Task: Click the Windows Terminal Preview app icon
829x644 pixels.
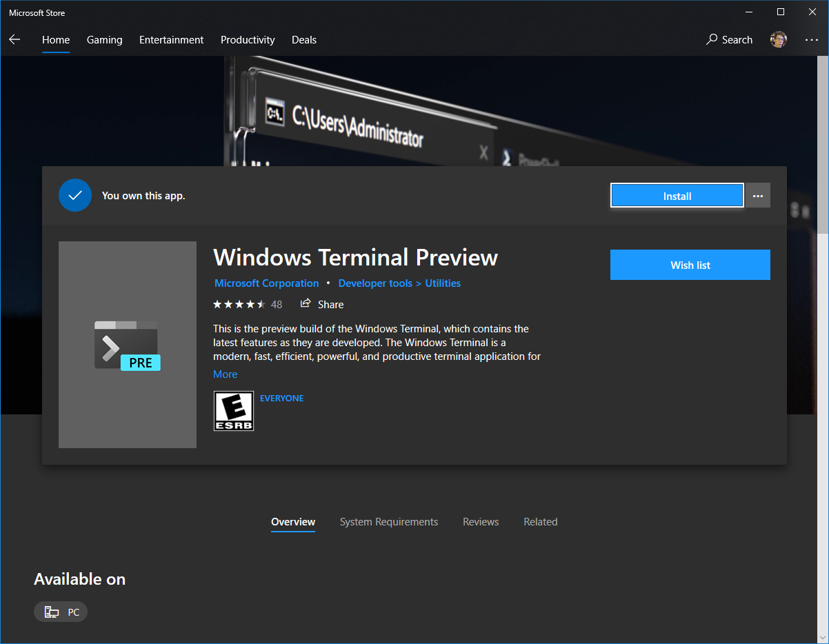Action: 127,344
